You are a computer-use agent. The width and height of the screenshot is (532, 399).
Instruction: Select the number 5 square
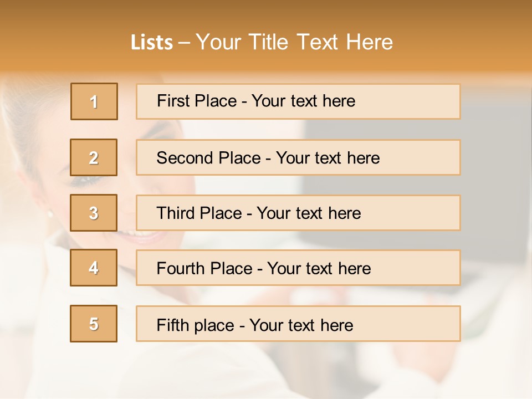94,324
